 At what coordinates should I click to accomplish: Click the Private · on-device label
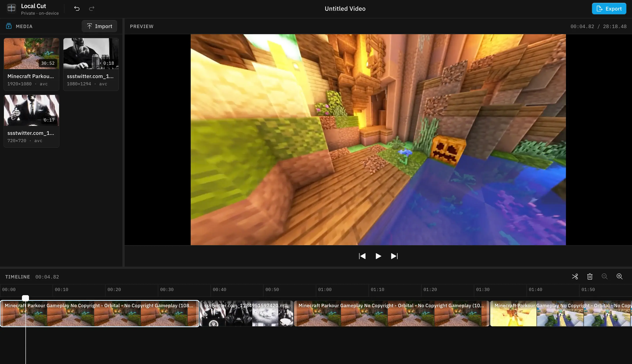[40, 13]
